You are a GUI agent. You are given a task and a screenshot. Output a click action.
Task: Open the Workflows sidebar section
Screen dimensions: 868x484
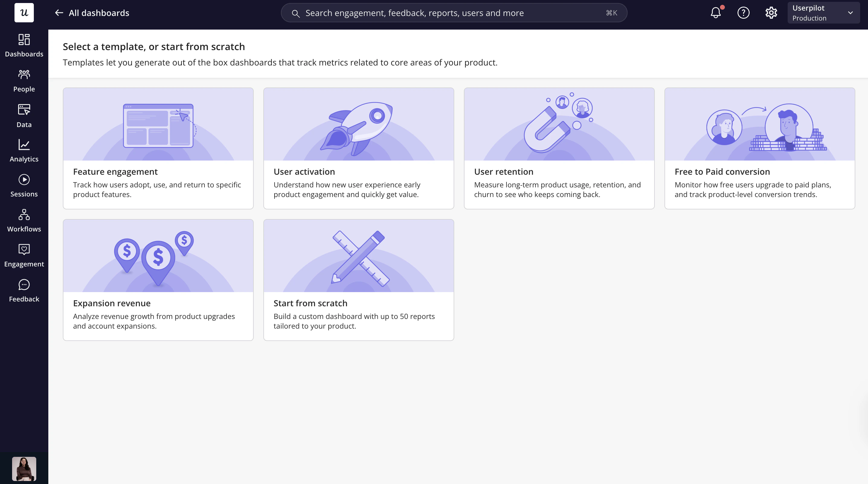(24, 221)
